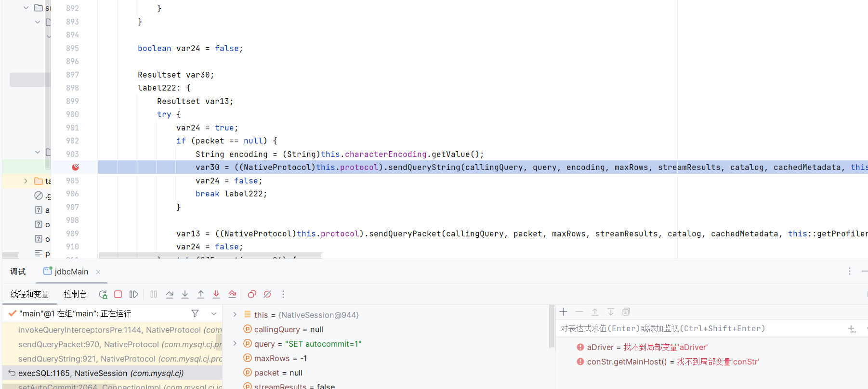Click the error icon beside aDriver watch
The image size is (868, 389).
click(580, 347)
